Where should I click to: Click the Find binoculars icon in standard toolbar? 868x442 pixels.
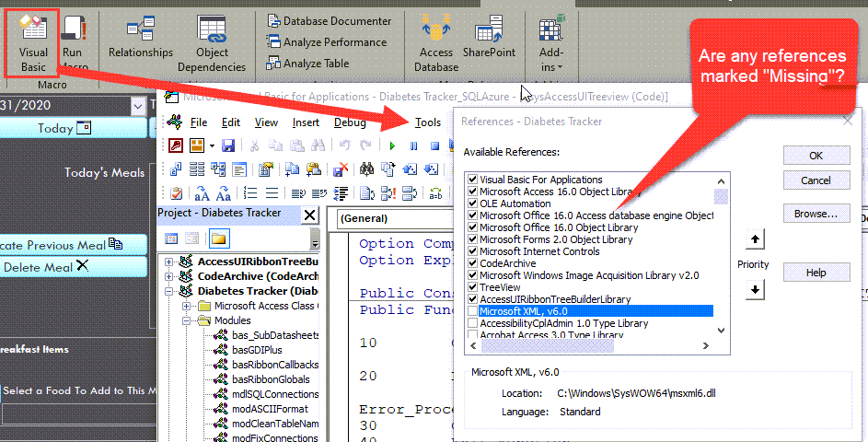(x=318, y=145)
